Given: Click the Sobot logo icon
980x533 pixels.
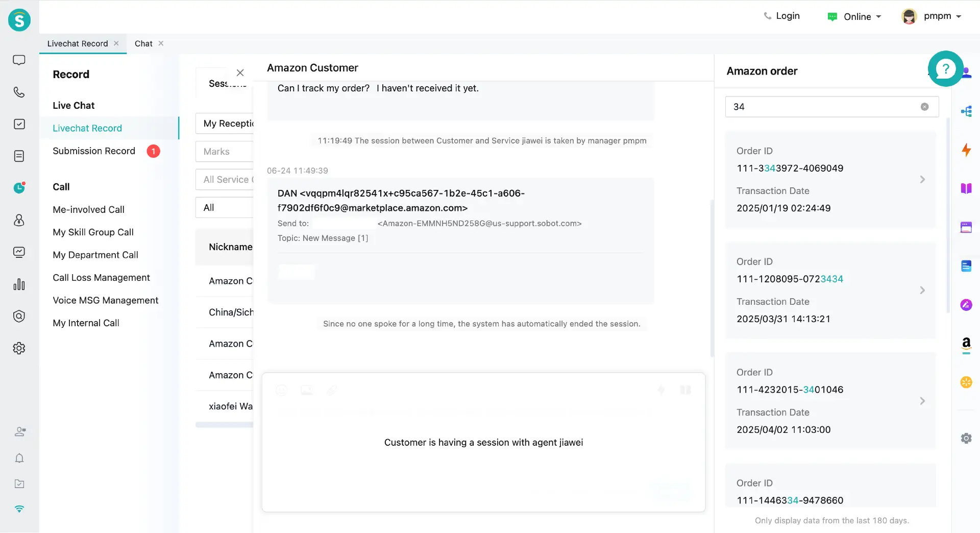Looking at the screenshot, I should (19, 20).
